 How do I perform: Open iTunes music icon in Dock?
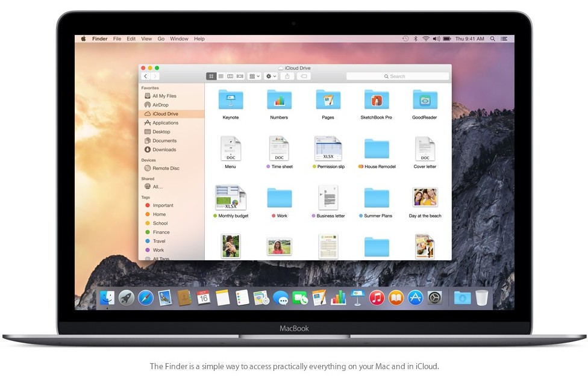pyautogui.click(x=377, y=298)
